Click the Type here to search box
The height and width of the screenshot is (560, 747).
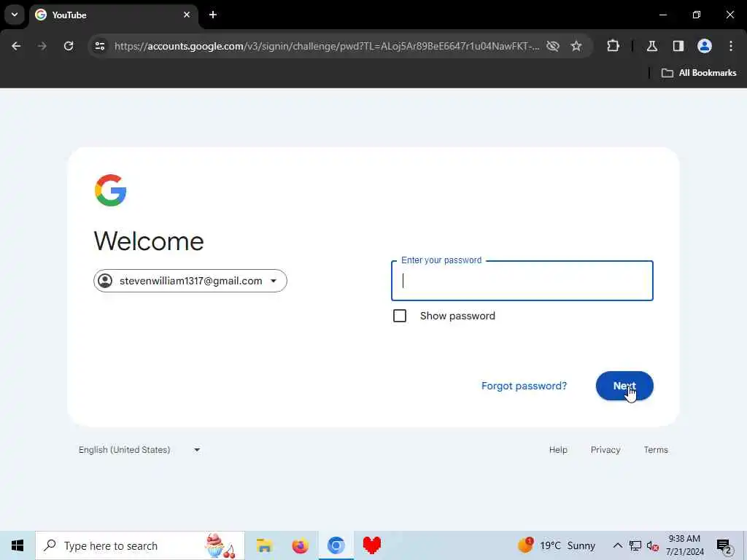coord(140,545)
